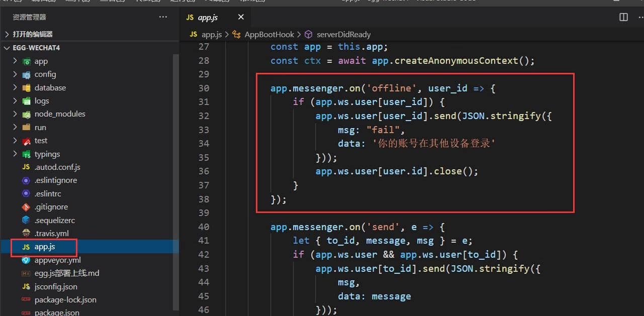Click the appveyor.yml file icon

tap(26, 260)
